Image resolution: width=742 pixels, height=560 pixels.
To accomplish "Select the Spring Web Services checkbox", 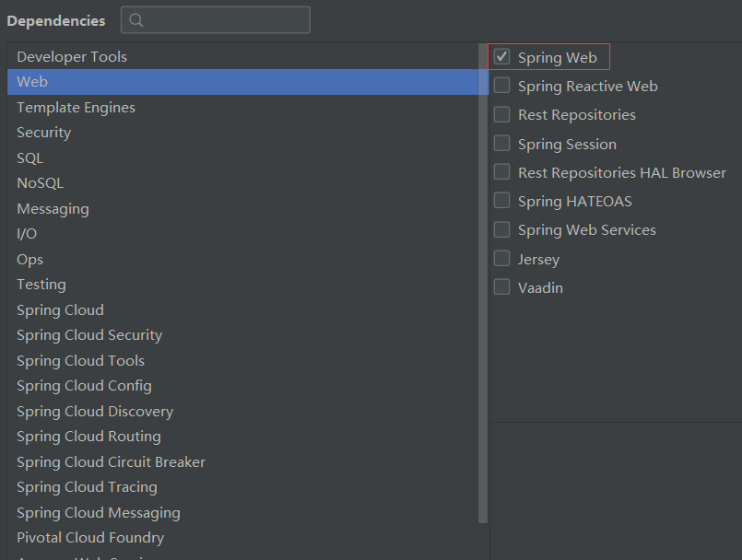I will tap(502, 230).
